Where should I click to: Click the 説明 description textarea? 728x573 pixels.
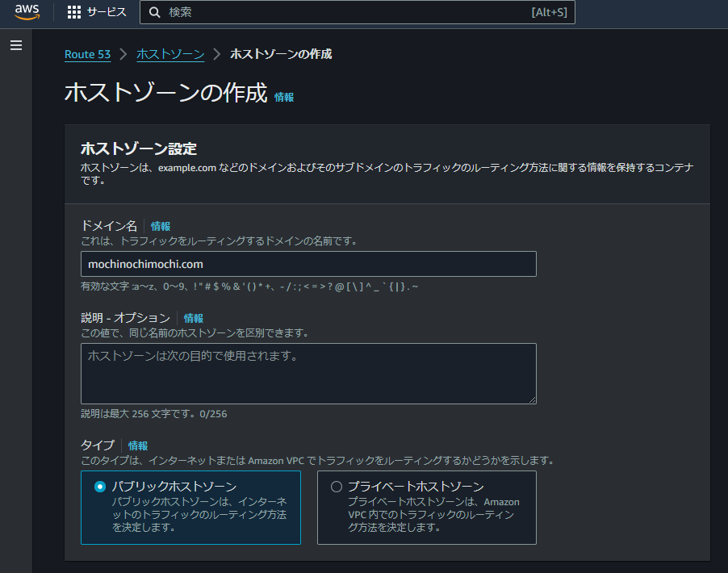click(x=308, y=374)
